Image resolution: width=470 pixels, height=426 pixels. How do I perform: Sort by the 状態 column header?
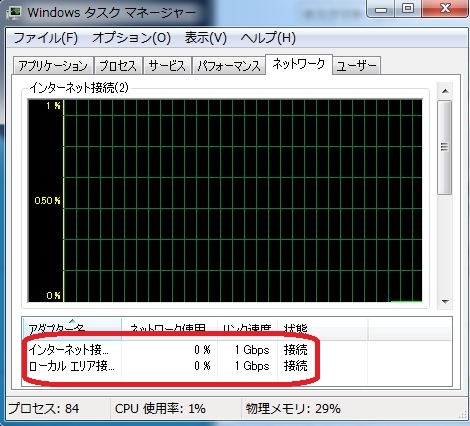323,328
